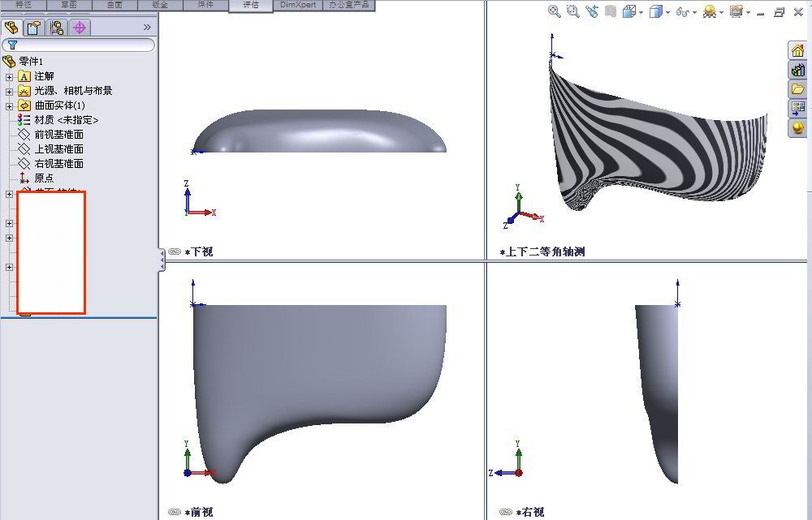The width and height of the screenshot is (812, 520).
Task: Click Zoom to Area icon
Action: pyautogui.click(x=572, y=11)
